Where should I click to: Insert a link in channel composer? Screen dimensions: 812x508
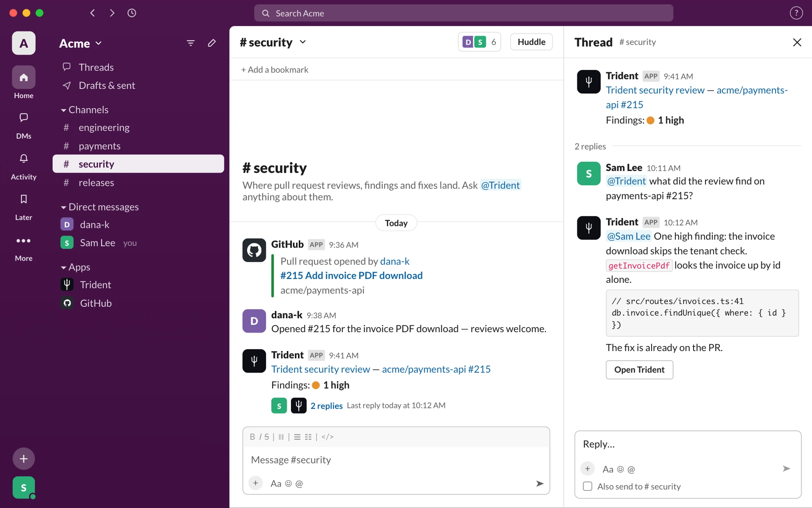[281, 437]
